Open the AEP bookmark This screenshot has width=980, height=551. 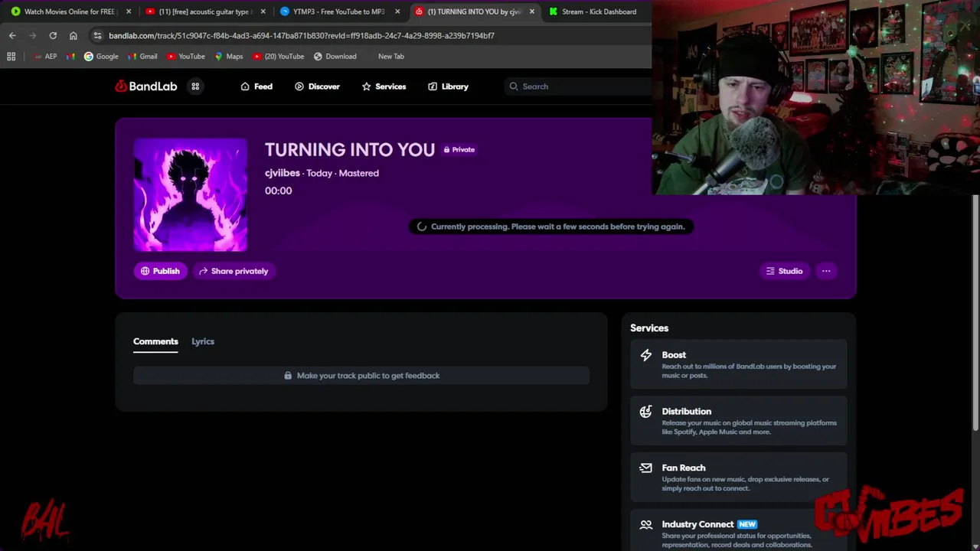tap(44, 56)
